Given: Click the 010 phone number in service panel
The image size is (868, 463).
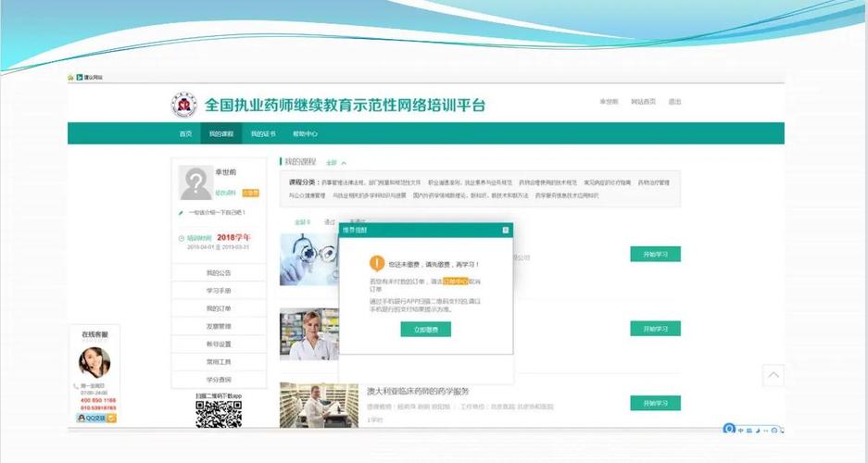Looking at the screenshot, I should tap(98, 407).
